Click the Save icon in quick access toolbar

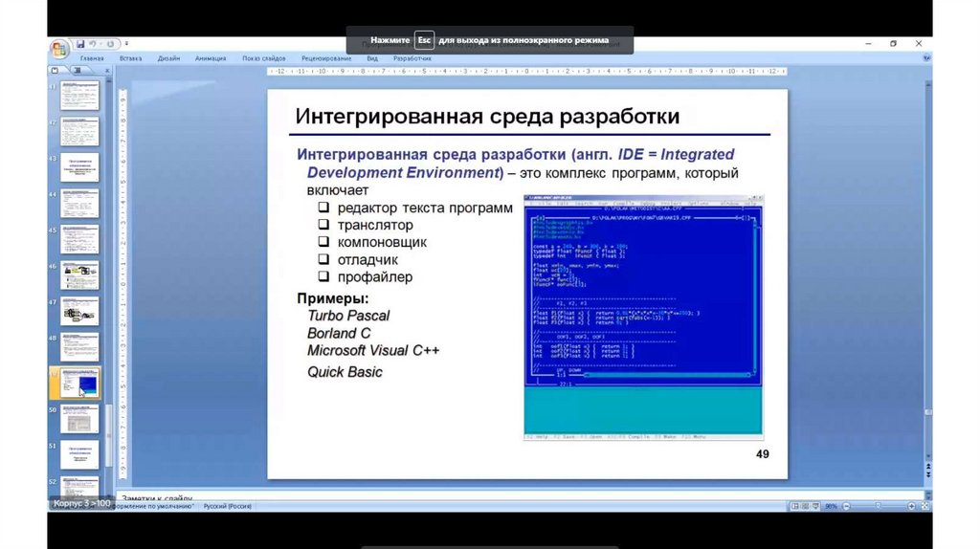coord(80,44)
